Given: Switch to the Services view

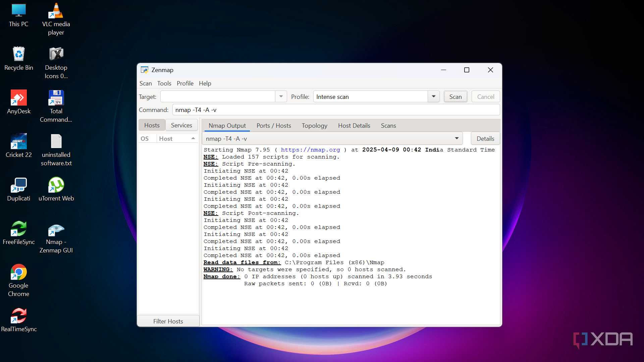Looking at the screenshot, I should [x=181, y=125].
